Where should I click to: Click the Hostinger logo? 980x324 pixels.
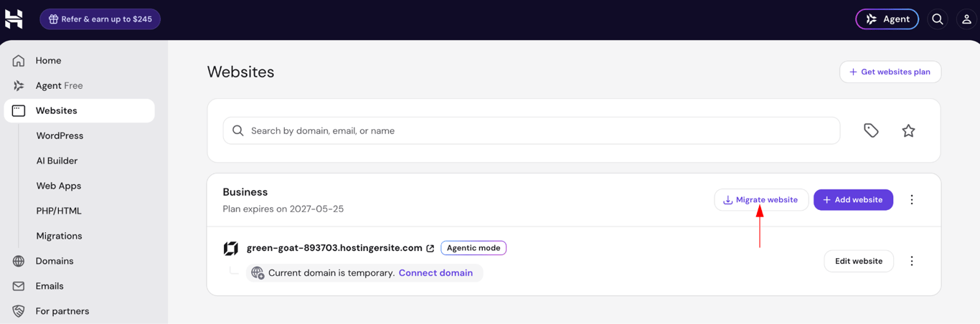coord(14,19)
